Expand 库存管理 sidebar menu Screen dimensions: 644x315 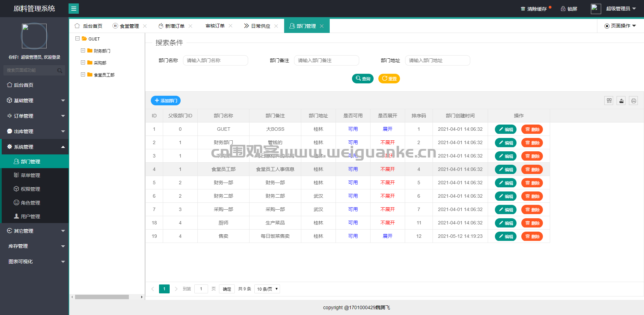tap(34, 246)
